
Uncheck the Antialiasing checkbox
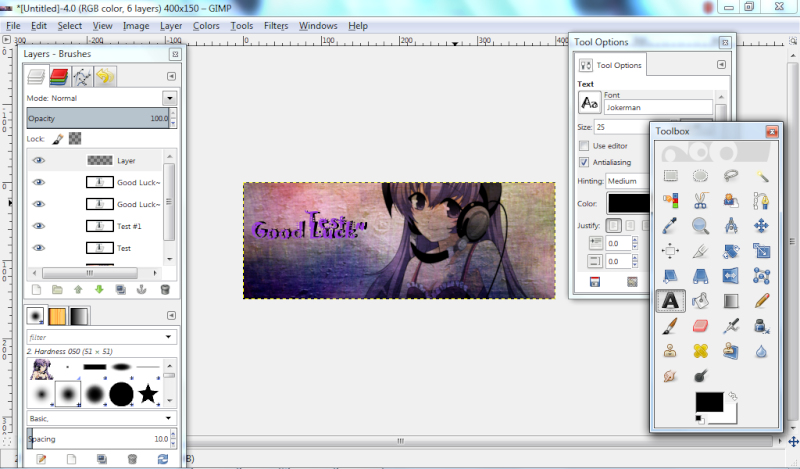pos(584,162)
